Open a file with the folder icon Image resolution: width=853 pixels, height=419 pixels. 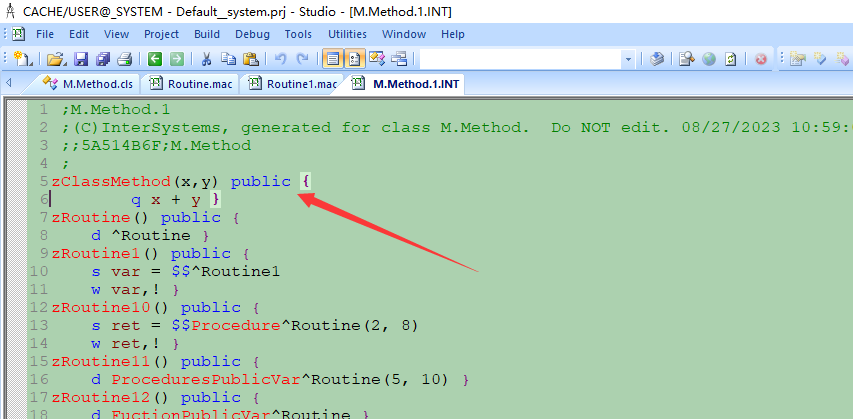click(x=56, y=59)
